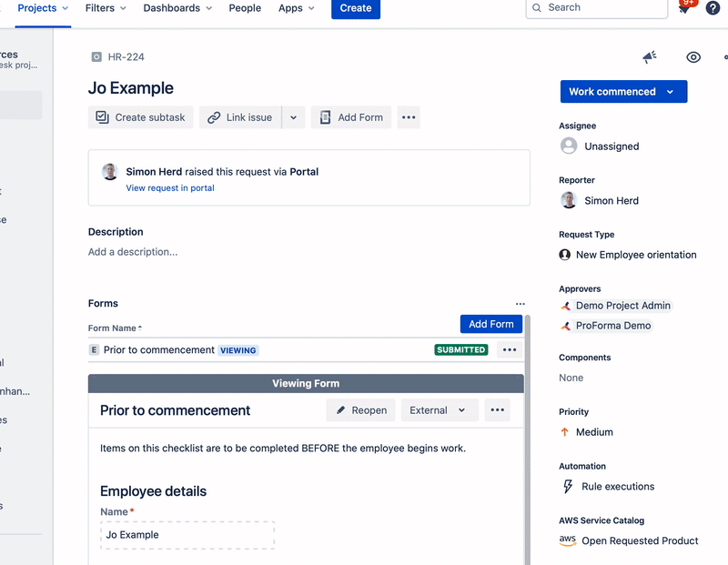Click the Create subtask button
728x565 pixels.
click(x=141, y=117)
